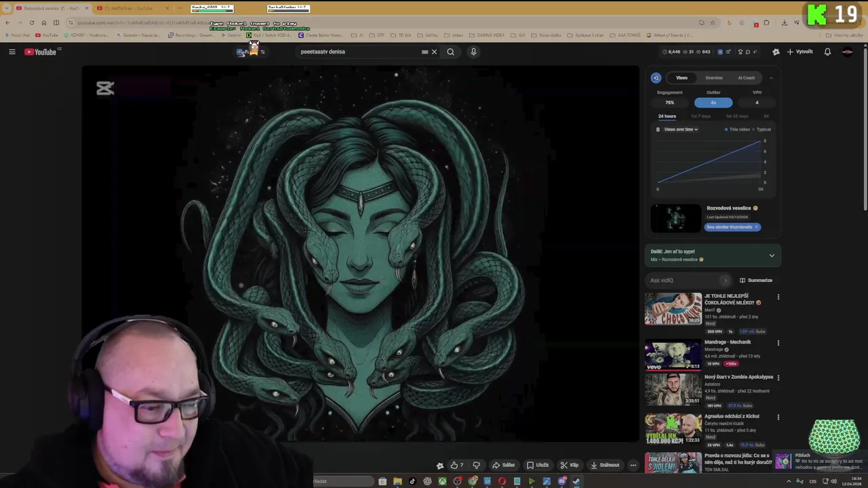Open the Xbox app in the taskbar
Screen dimensions: 868x488
442,481
